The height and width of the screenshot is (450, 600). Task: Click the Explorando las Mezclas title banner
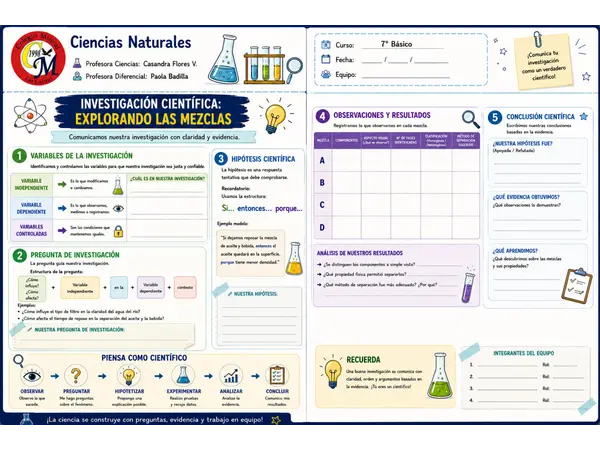(152, 112)
